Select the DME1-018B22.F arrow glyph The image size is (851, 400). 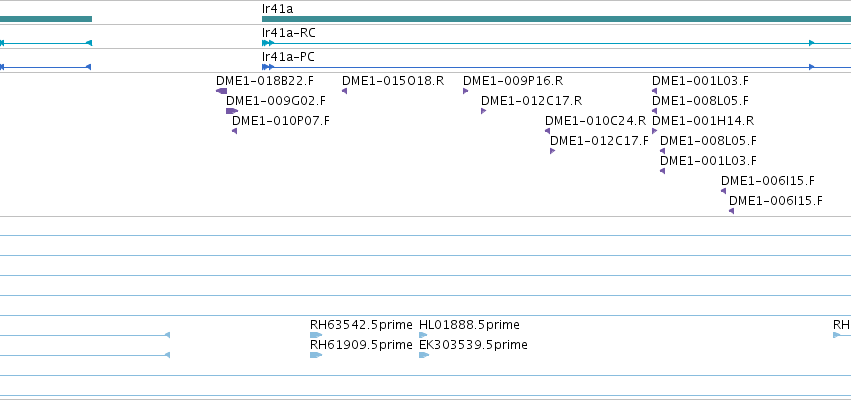[221, 91]
